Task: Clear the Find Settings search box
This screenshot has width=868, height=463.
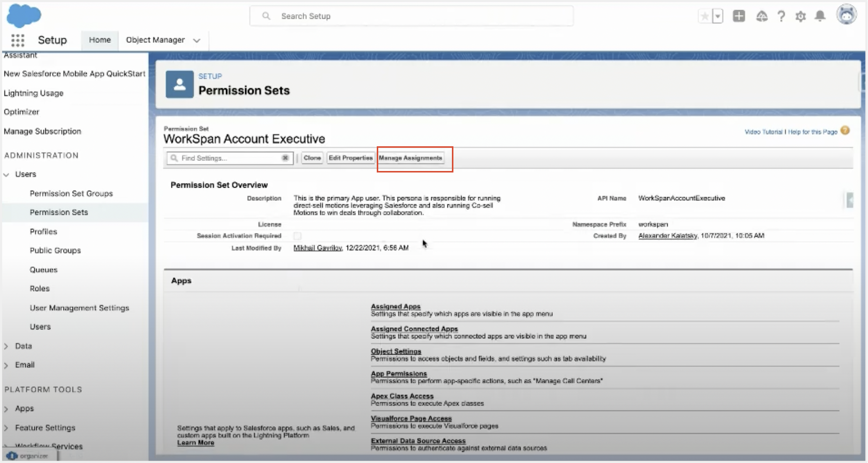Action: coord(285,158)
